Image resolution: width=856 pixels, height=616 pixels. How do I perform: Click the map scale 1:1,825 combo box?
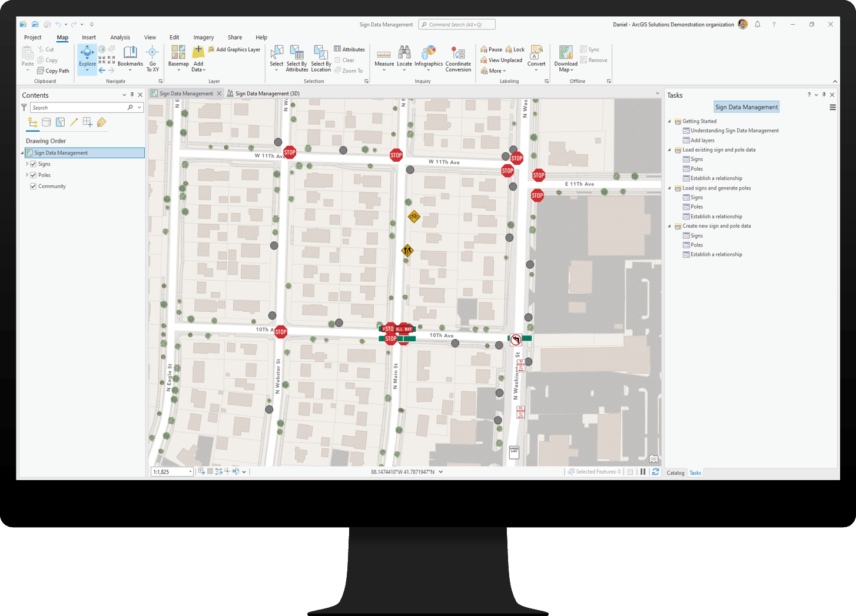(x=171, y=471)
